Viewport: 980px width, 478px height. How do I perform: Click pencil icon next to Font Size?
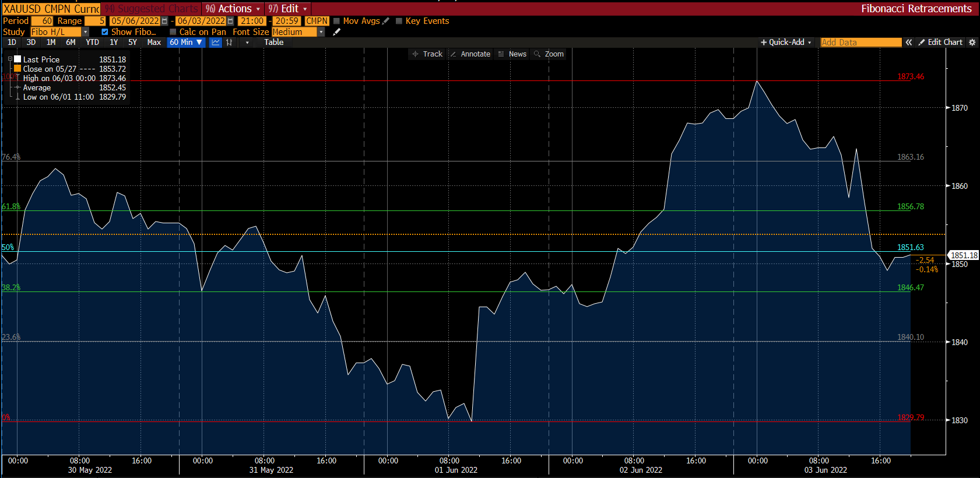coord(336,32)
